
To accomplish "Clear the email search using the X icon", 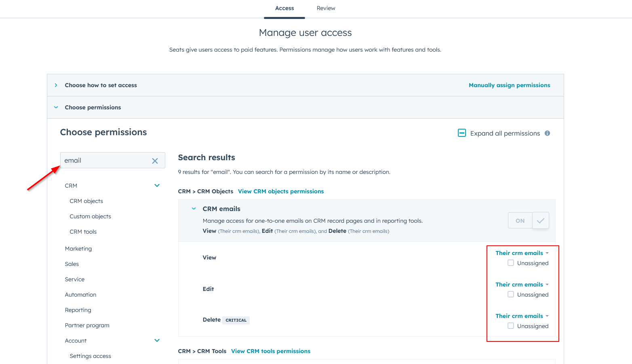I will pos(155,160).
